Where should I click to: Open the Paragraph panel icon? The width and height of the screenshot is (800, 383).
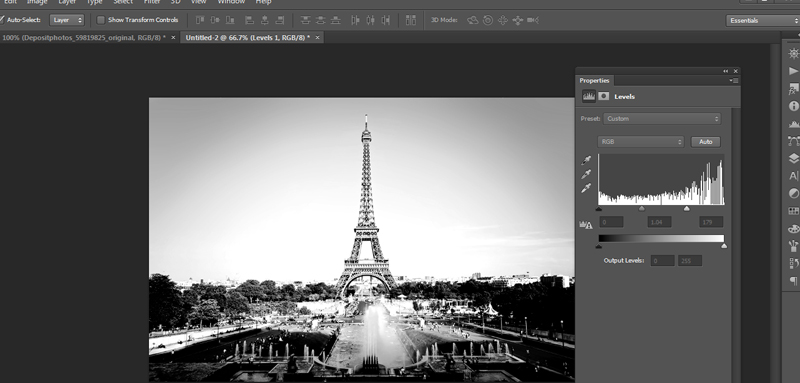[x=793, y=280]
